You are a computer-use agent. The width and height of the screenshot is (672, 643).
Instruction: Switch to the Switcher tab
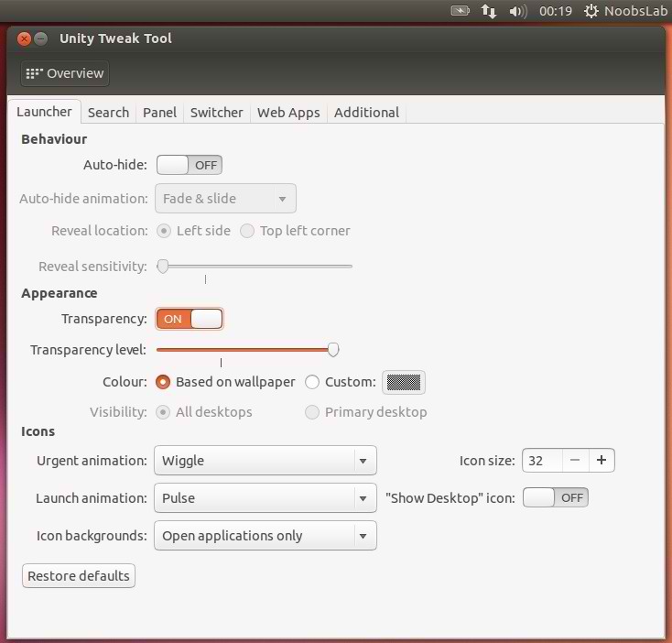point(216,113)
